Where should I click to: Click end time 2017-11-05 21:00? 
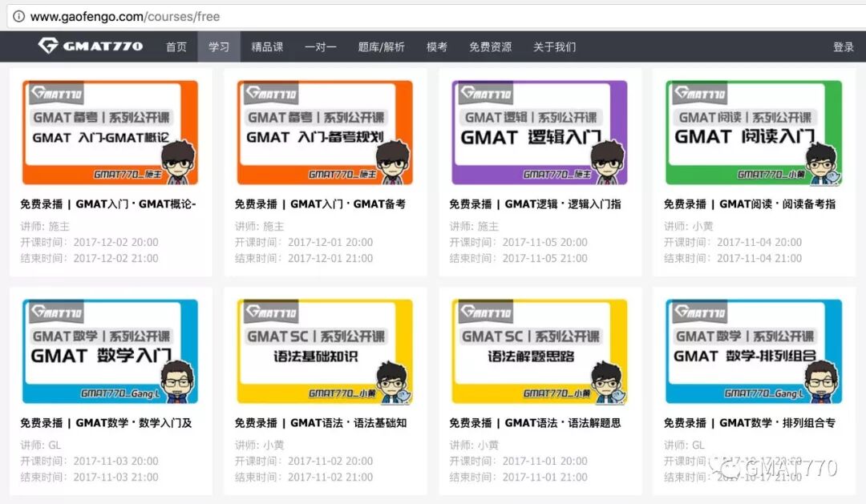click(x=545, y=258)
